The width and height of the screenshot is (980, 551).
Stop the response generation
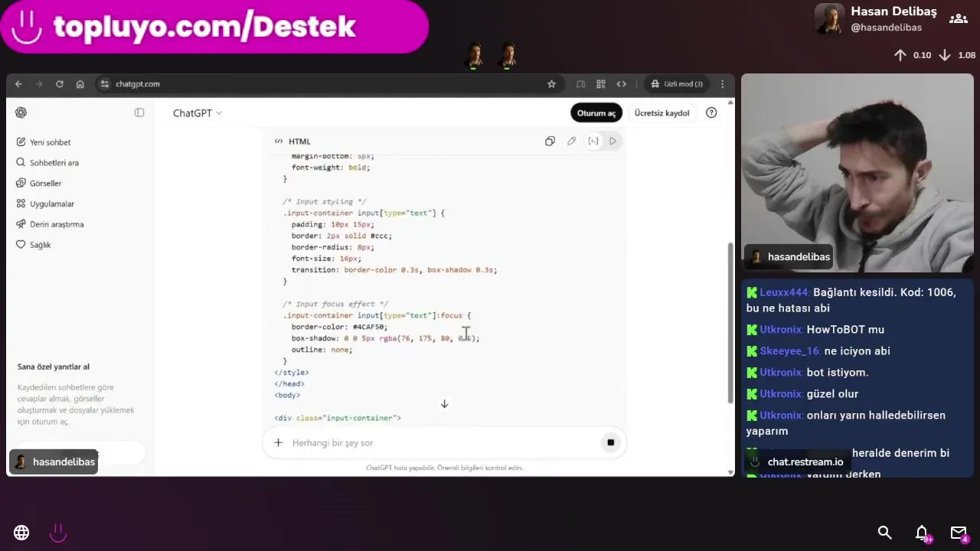(x=610, y=442)
